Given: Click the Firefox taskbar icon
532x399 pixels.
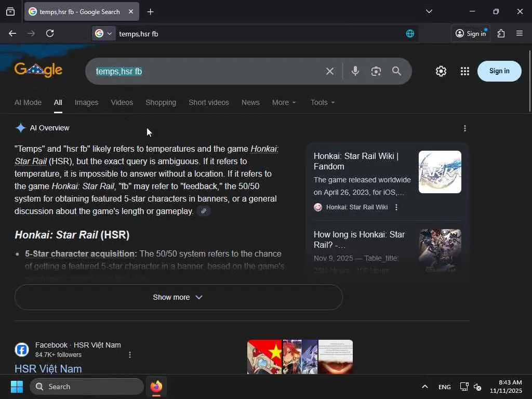Looking at the screenshot, I should click(x=156, y=387).
